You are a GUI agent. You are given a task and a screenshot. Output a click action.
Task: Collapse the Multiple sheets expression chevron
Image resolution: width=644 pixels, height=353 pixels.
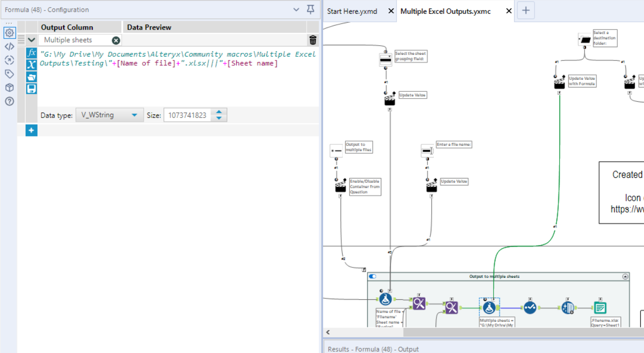tap(31, 40)
